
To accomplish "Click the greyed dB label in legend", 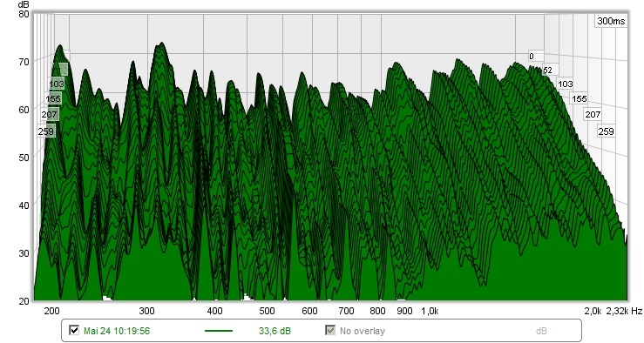I will [x=541, y=331].
